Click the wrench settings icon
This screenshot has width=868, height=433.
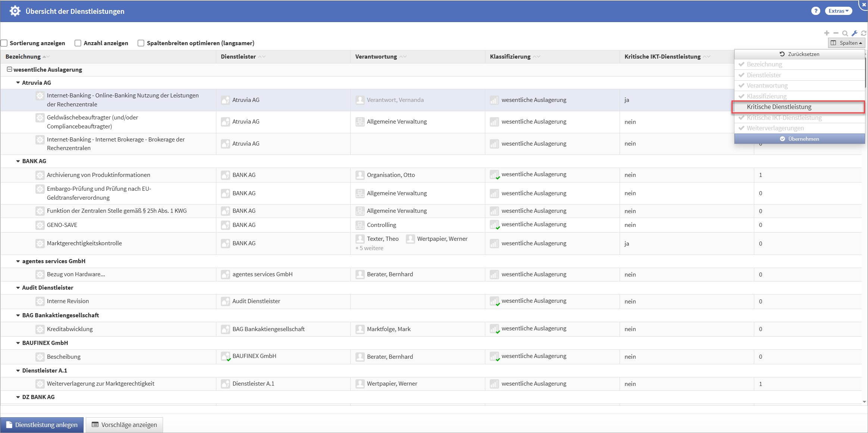855,33
